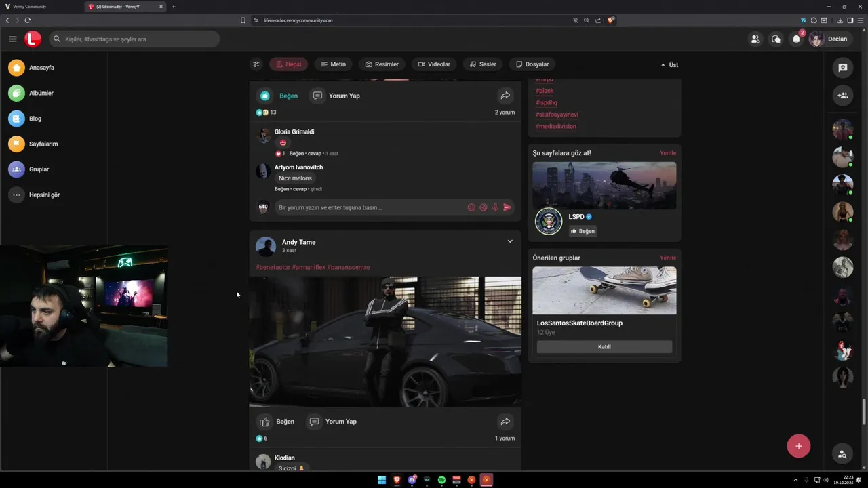The image size is (868, 488).
Task: Expand Andy Tame's post options chevron
Action: click(x=510, y=241)
